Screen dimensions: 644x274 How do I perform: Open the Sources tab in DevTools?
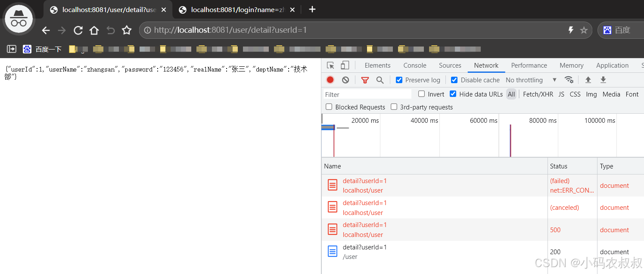(450, 65)
